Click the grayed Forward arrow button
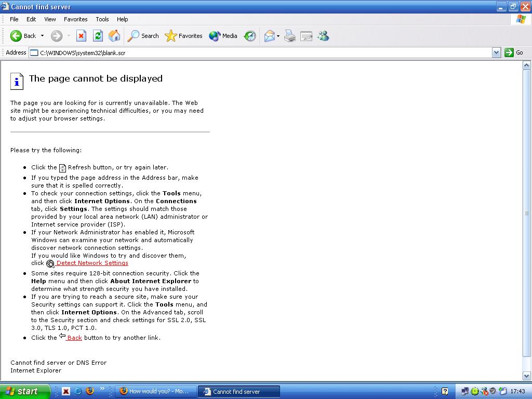The image size is (532, 399). 57,36
